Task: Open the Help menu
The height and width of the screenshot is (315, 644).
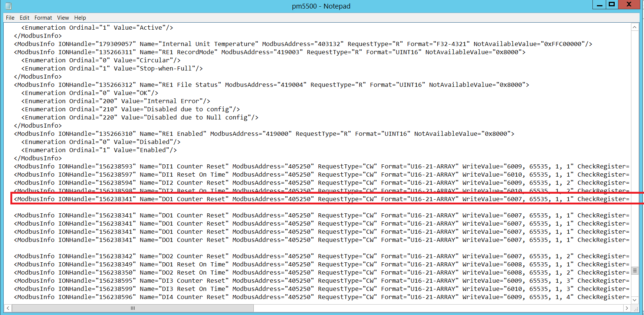Action: point(80,18)
